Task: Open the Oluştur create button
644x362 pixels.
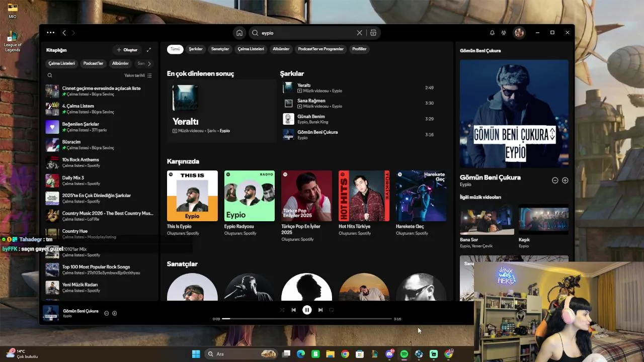Action: click(x=127, y=50)
